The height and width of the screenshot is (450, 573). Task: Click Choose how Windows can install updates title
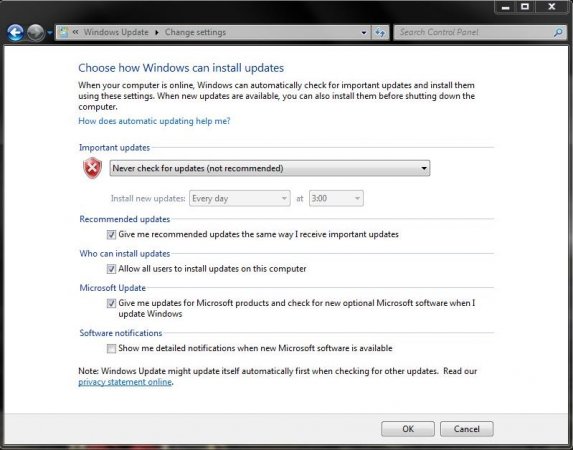point(181,68)
